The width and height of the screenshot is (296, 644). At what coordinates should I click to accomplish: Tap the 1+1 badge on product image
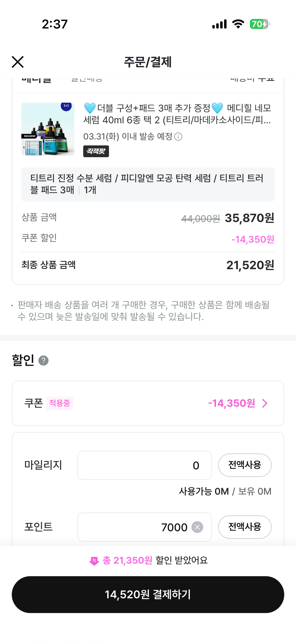coord(66,106)
